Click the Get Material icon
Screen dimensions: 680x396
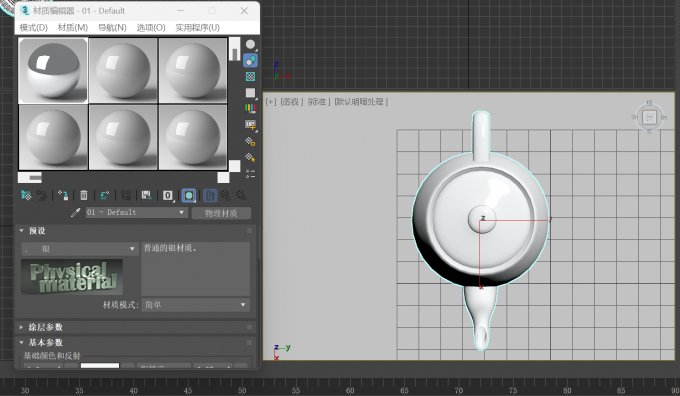(x=26, y=195)
